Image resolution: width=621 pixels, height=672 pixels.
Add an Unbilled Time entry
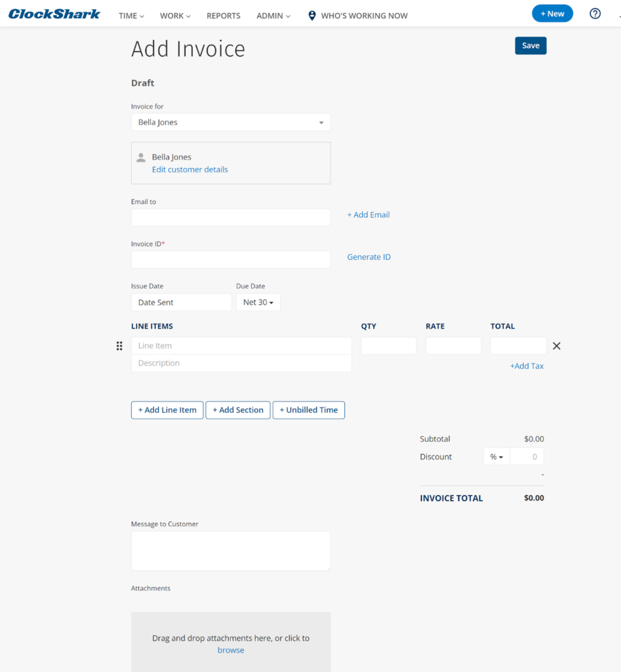pyautogui.click(x=308, y=410)
